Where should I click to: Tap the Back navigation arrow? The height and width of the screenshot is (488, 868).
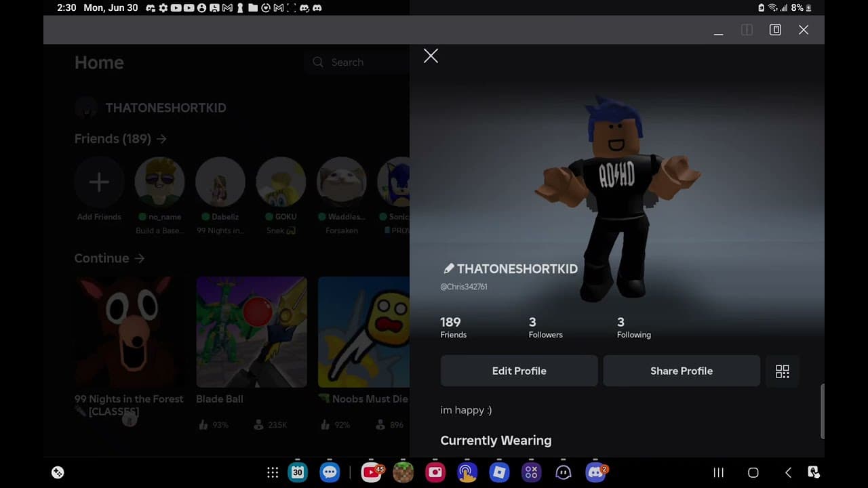[788, 473]
